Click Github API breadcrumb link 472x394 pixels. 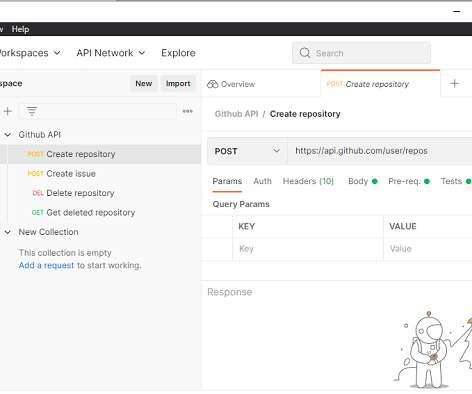pyautogui.click(x=236, y=114)
